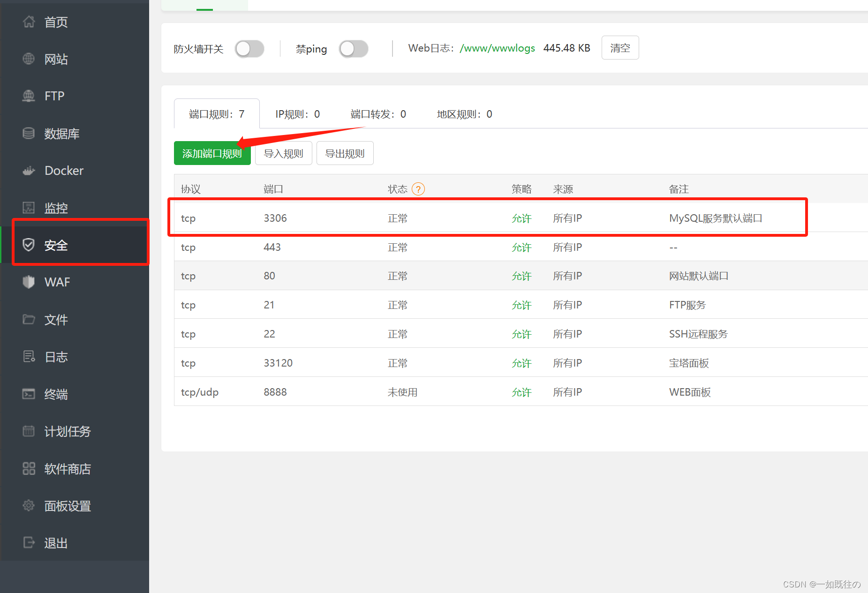
Task: Click 允许 policy in port 80 row
Action: (x=521, y=276)
